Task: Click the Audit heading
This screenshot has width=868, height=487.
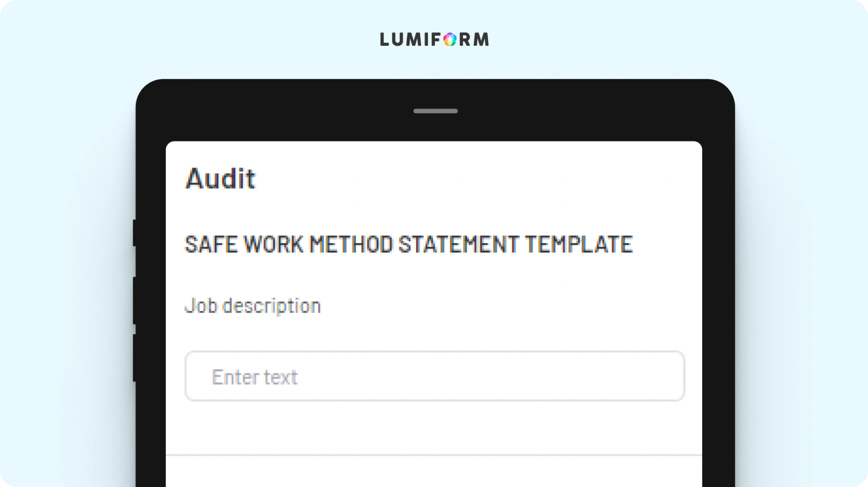Action: pyautogui.click(x=220, y=178)
